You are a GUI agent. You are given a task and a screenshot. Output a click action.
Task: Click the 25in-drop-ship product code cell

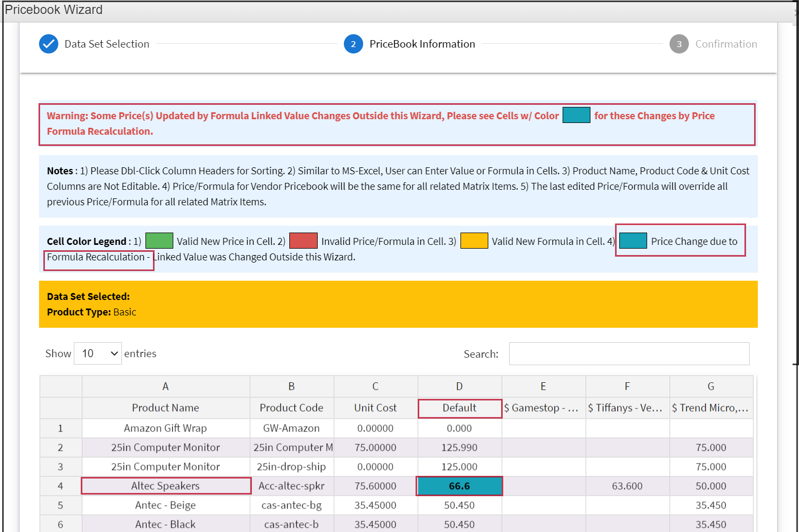click(291, 467)
